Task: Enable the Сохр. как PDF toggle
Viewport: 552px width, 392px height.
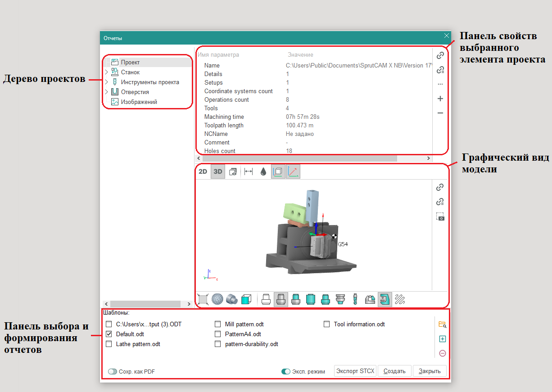Action: click(x=113, y=372)
